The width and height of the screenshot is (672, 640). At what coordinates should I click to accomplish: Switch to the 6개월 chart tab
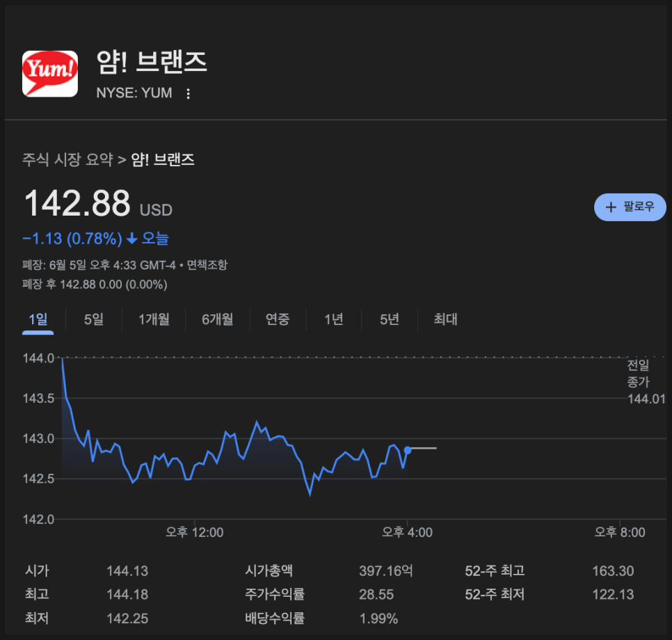pyautogui.click(x=218, y=319)
